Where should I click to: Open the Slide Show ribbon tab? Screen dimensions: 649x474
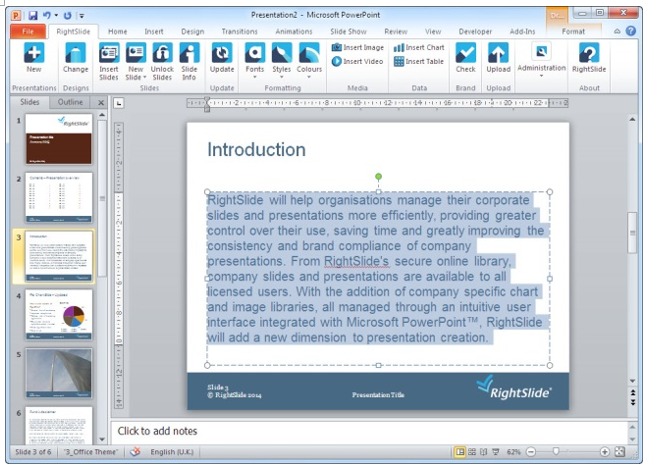pyautogui.click(x=349, y=31)
